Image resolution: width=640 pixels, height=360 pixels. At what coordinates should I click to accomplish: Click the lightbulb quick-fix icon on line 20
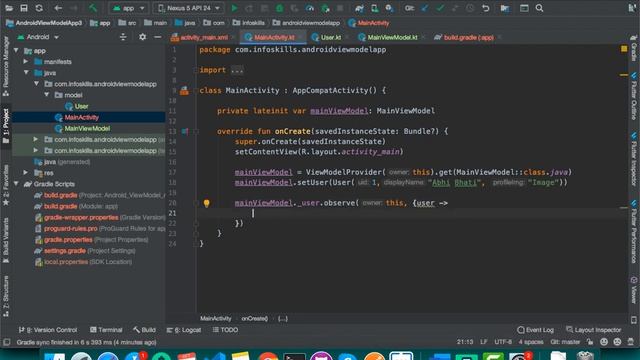click(x=207, y=203)
